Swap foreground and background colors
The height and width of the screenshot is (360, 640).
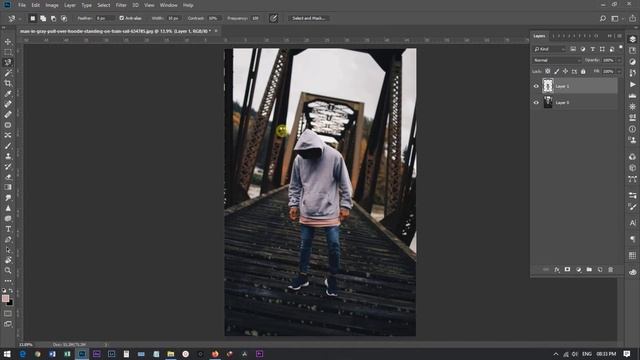coord(11,291)
